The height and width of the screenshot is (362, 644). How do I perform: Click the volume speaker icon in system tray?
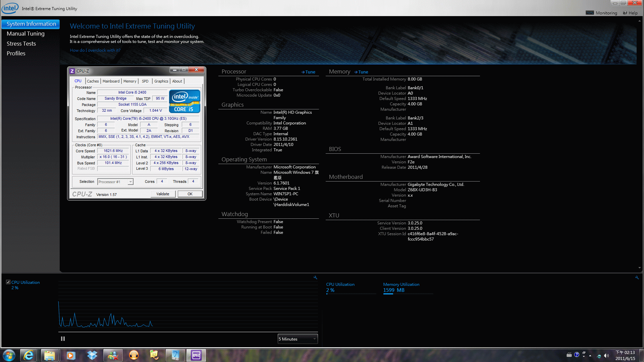(606, 356)
